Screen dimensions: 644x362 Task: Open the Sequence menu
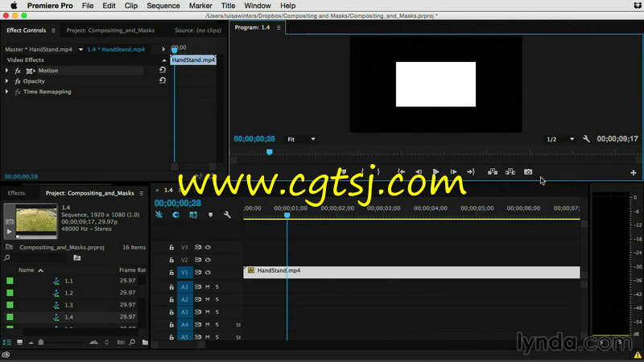[163, 6]
